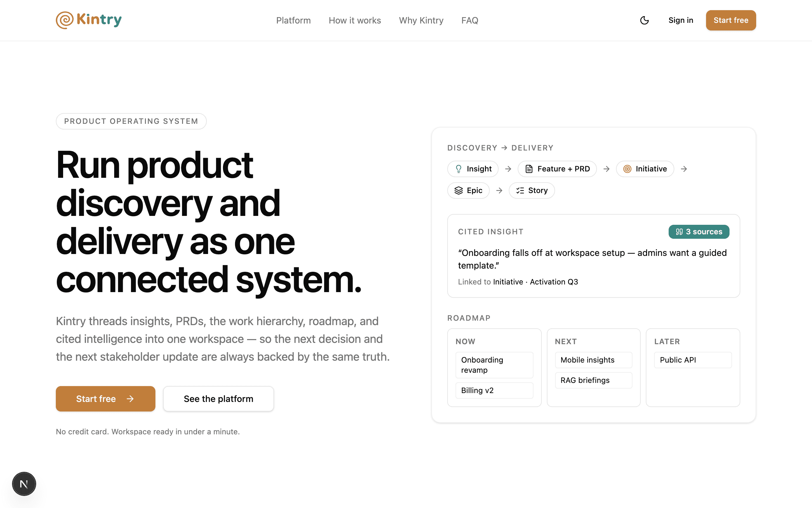Click the Sign in link

pos(680,20)
